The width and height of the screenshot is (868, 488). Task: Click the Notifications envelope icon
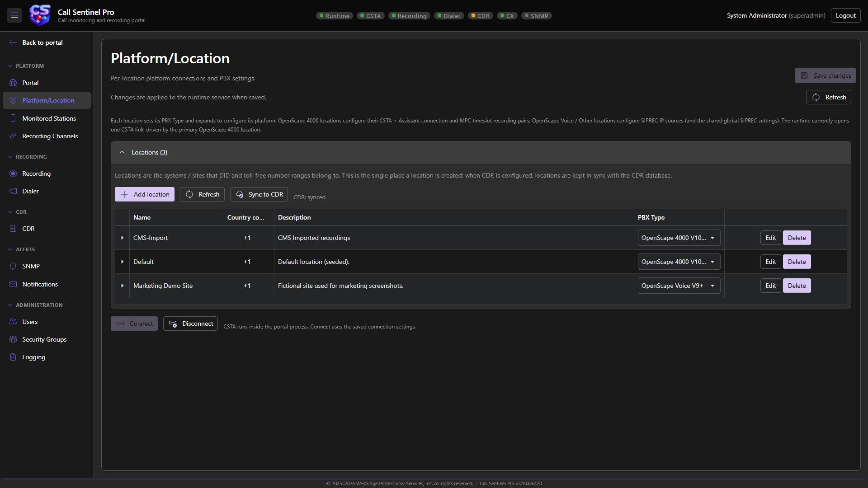13,284
